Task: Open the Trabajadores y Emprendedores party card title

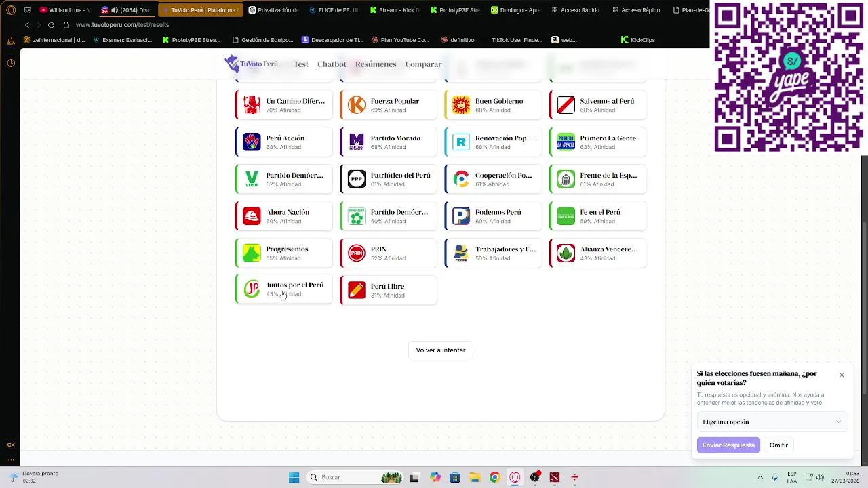Action: point(505,249)
